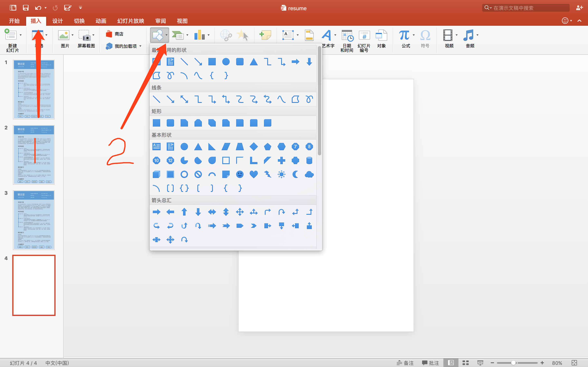The image size is (588, 367).
Task: Expand the shapes dropdown arrow
Action: tap(166, 36)
